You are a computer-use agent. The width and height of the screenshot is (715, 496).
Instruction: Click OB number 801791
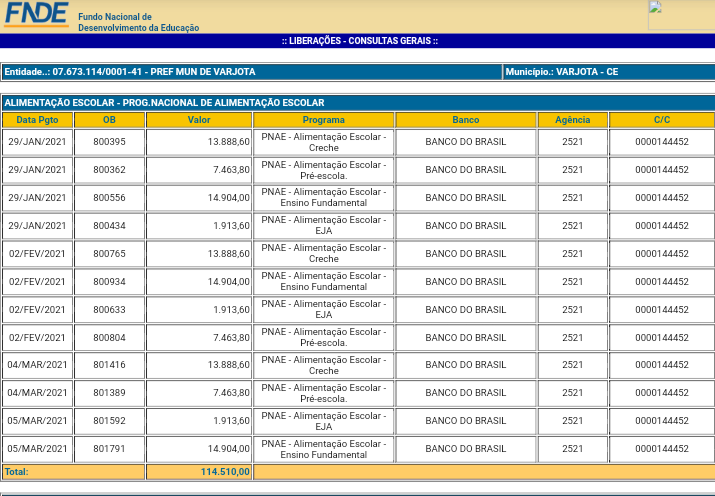pyautogui.click(x=109, y=449)
